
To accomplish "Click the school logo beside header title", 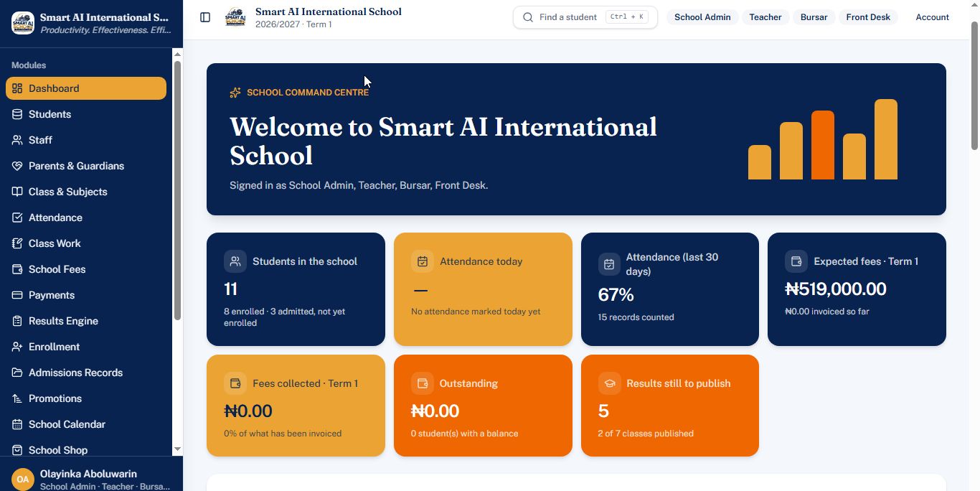I will 235,17.
